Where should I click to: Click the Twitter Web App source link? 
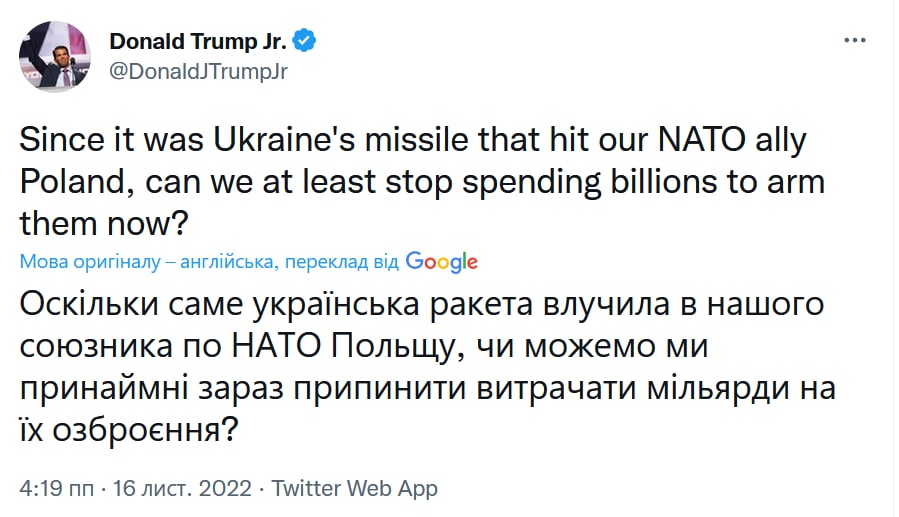point(355,489)
